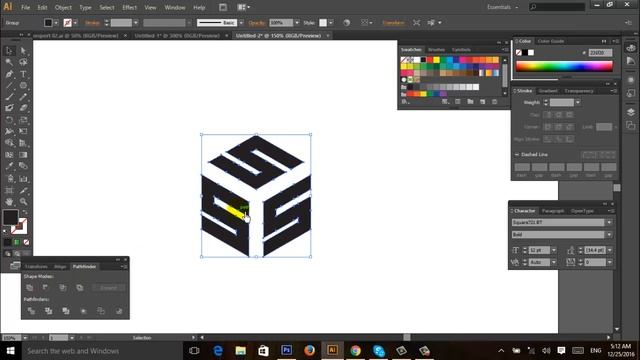The width and height of the screenshot is (640, 360).
Task: Select the Zoom magnifier tool
Action: pos(23,202)
